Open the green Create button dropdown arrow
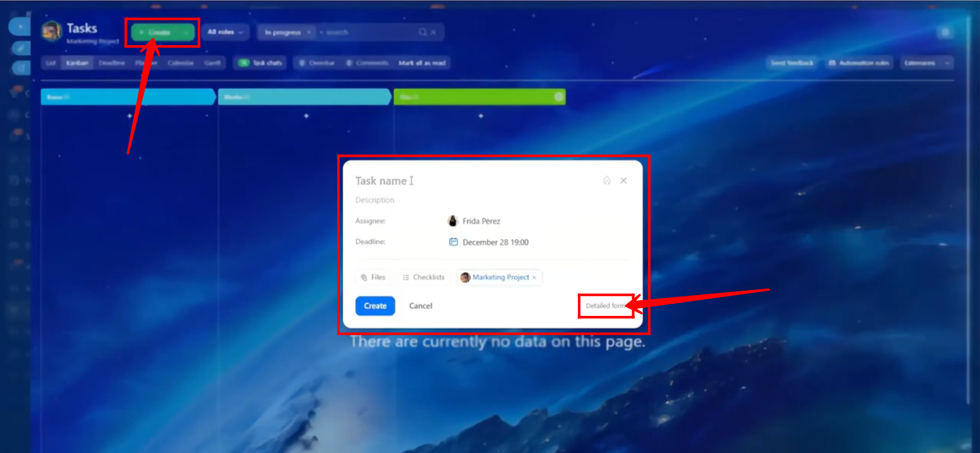980x453 pixels. [186, 32]
